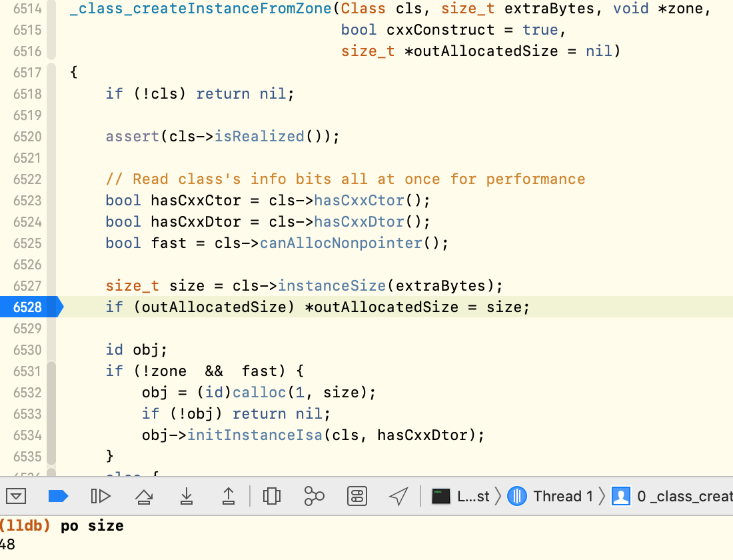Viewport: 733px width, 560px height.
Task: Click line number 6534 in gutter
Action: (27, 435)
